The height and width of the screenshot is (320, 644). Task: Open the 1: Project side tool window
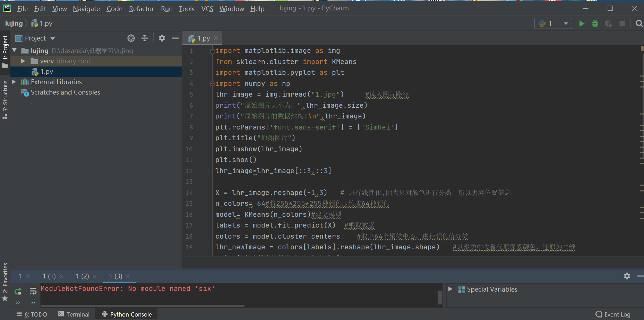[5, 51]
